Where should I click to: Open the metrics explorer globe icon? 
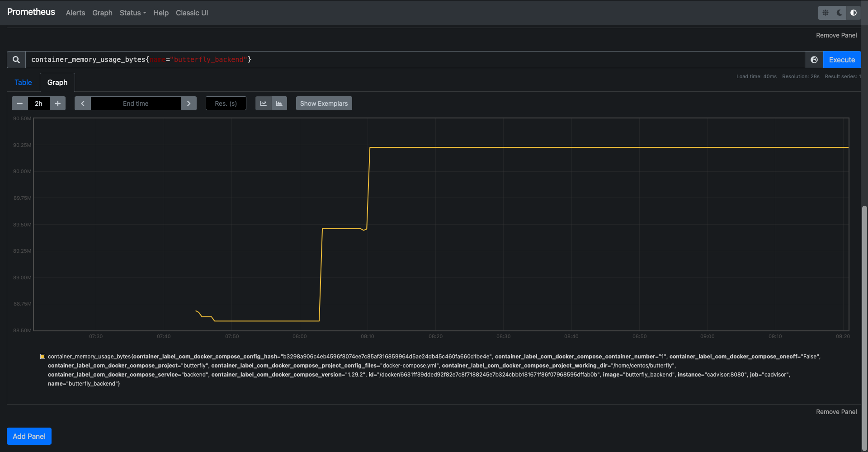[814, 60]
